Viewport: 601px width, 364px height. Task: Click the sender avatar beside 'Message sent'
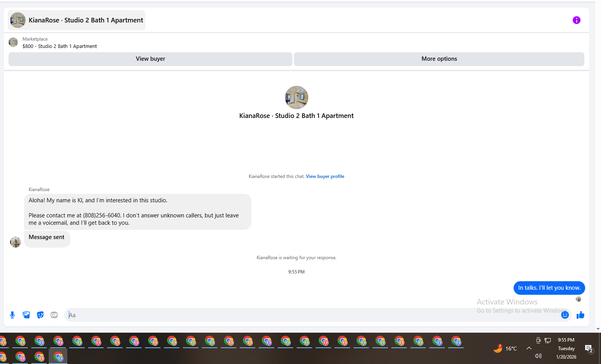[x=15, y=242]
